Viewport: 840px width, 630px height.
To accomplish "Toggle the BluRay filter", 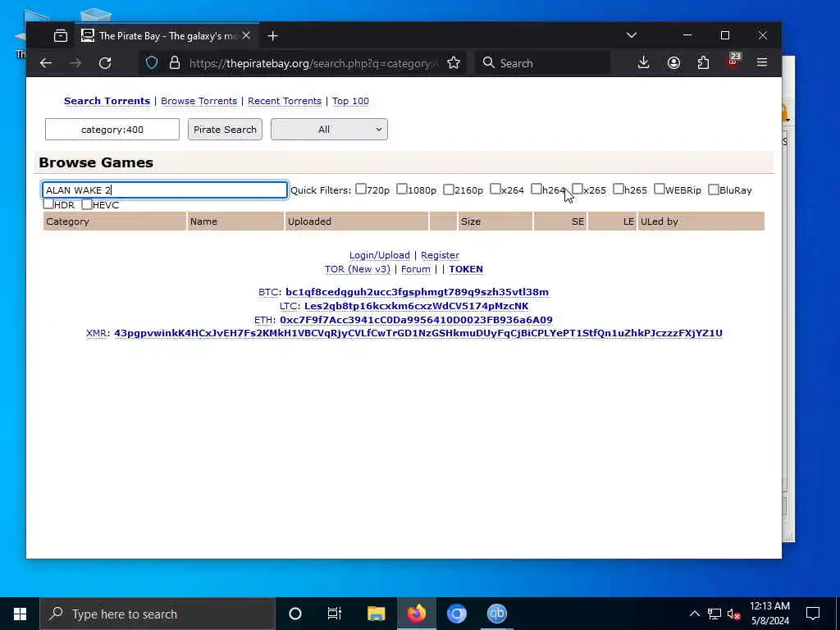I will [x=714, y=189].
